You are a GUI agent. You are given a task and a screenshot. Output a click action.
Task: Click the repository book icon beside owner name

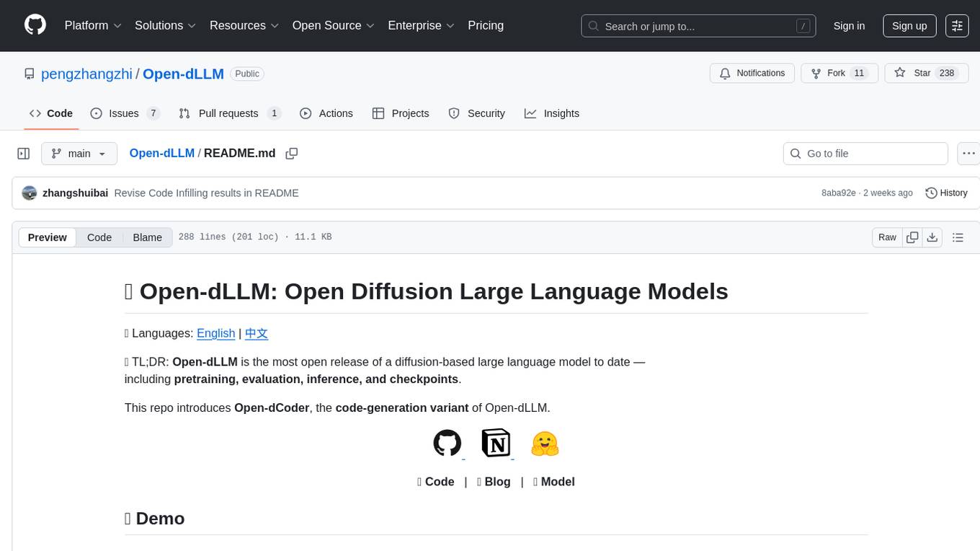click(30, 74)
